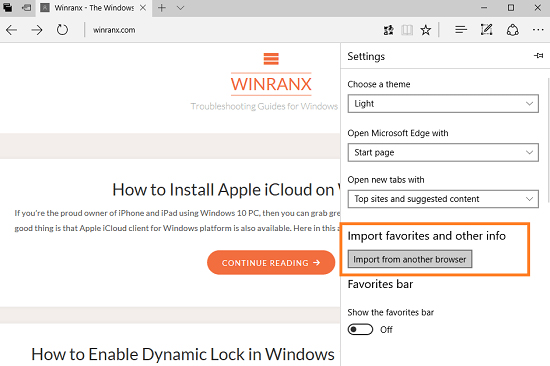The width and height of the screenshot is (550, 366).
Task: Open How to Install Apple iCloud article
Action: pyautogui.click(x=226, y=190)
